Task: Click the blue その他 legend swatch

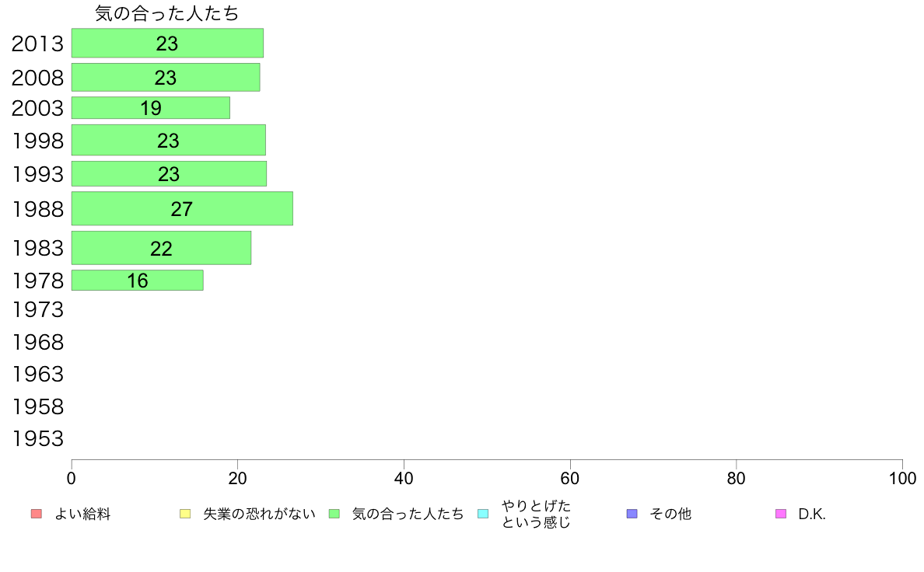Action: tap(632, 514)
